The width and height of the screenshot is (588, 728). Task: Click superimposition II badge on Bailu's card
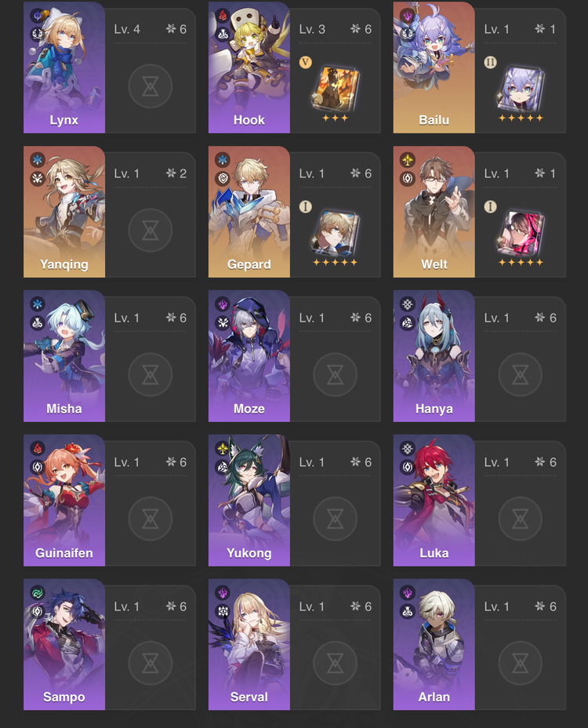point(491,62)
